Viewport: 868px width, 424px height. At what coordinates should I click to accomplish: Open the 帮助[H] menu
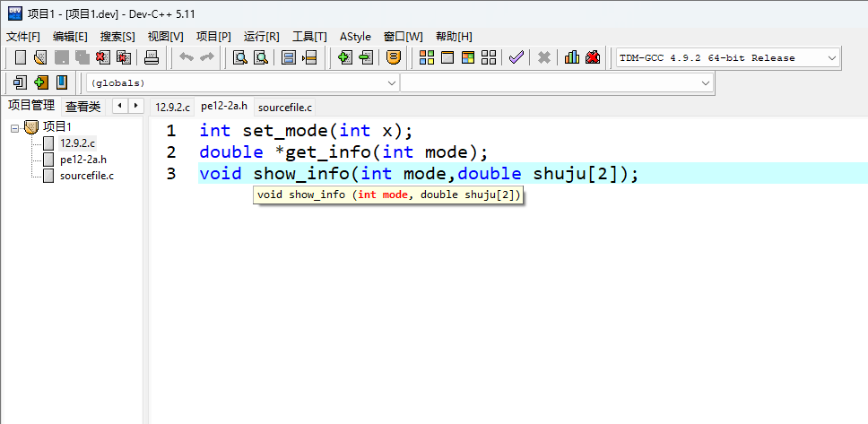(x=454, y=37)
